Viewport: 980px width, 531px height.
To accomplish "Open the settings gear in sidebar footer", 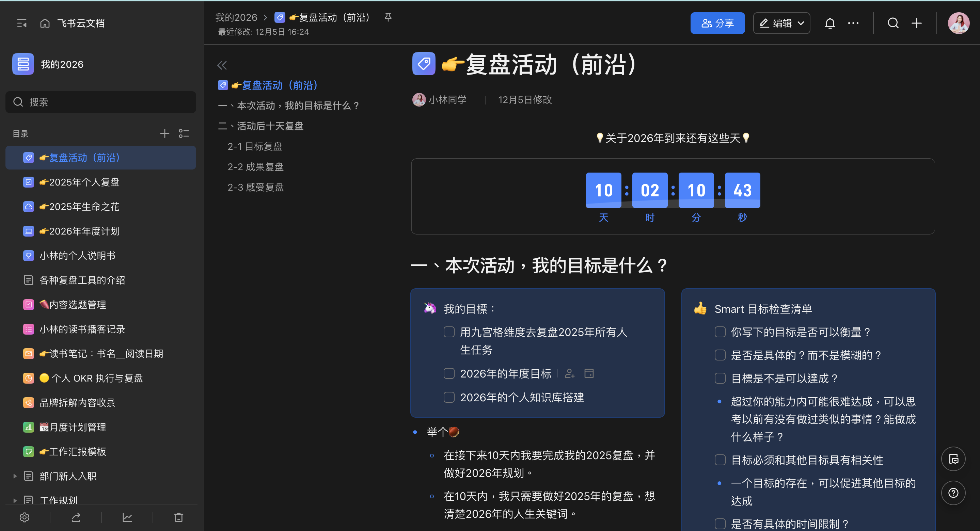I will [25, 517].
